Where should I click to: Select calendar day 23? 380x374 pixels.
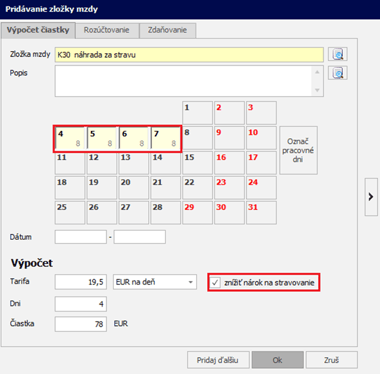229,188
